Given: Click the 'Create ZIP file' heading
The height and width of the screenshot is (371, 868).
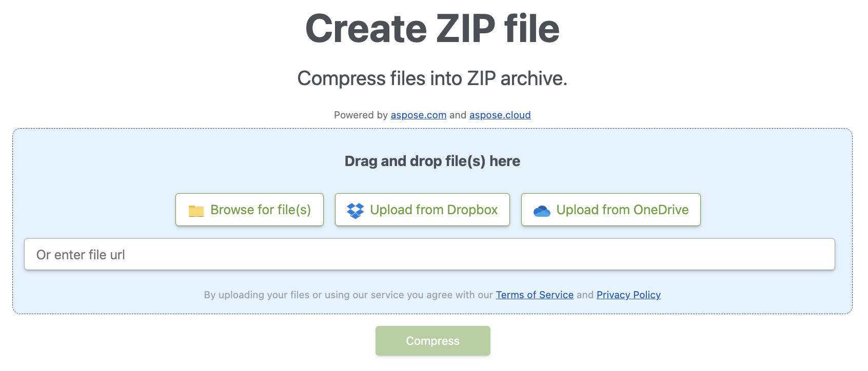Looking at the screenshot, I should pos(432,29).
